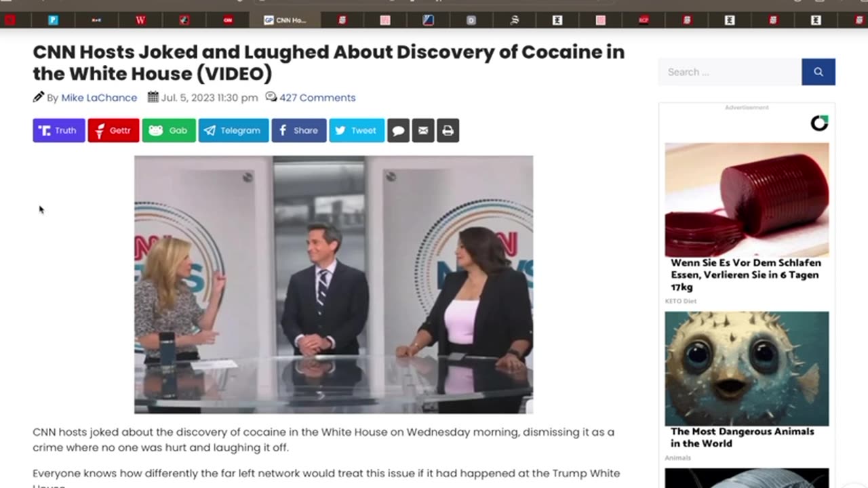Open the pufferfish ad image

[747, 369]
